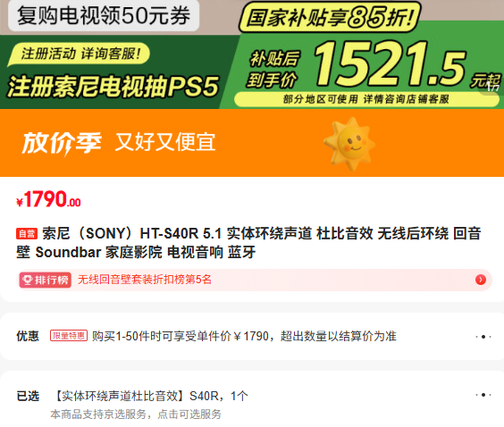Viewport: 504px width, 427px height.
Task: Expand the 优惠 promotions row more dots
Action: pyautogui.click(x=483, y=337)
